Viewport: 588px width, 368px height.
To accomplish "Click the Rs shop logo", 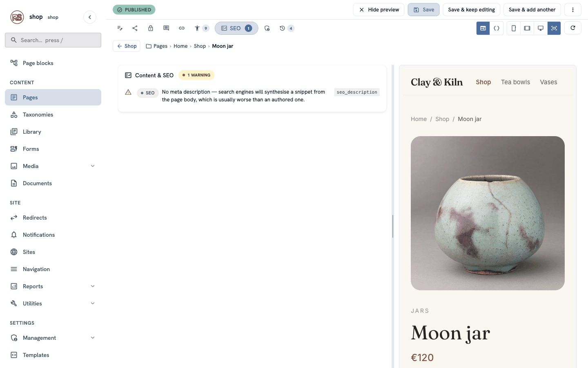I will point(17,17).
